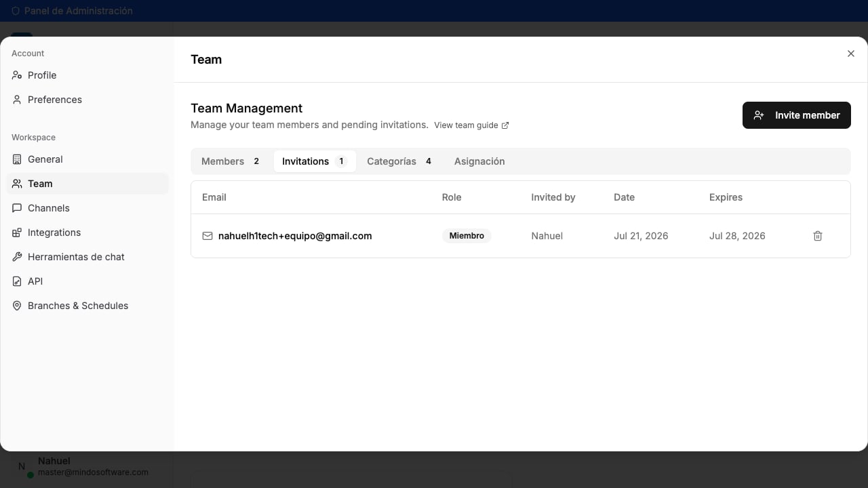Click the Categorías count badge 4

tap(428, 161)
